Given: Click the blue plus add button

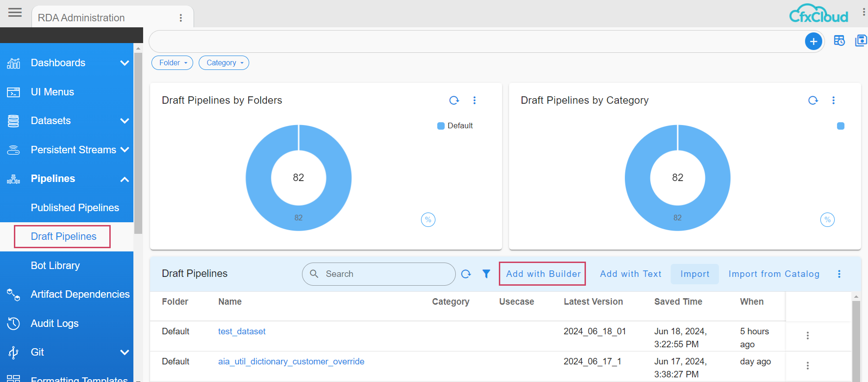Looking at the screenshot, I should click(x=813, y=41).
